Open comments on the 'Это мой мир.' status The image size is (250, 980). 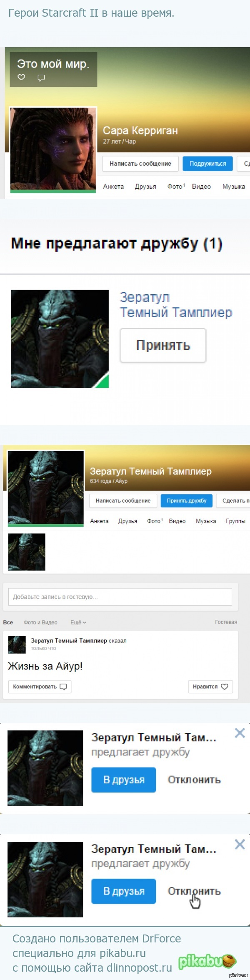tap(41, 78)
